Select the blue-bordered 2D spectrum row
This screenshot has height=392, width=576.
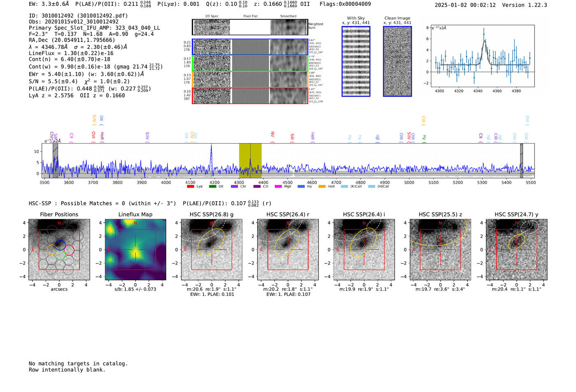tap(250, 47)
